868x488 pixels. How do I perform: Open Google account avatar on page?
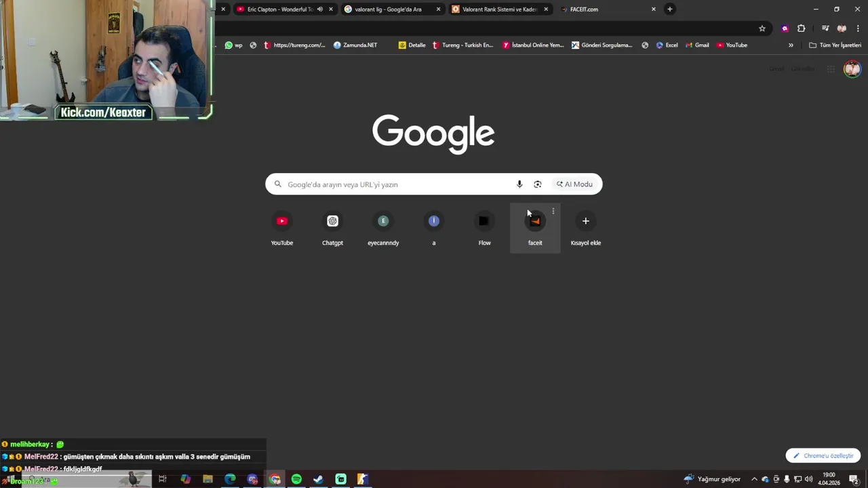pos(852,69)
